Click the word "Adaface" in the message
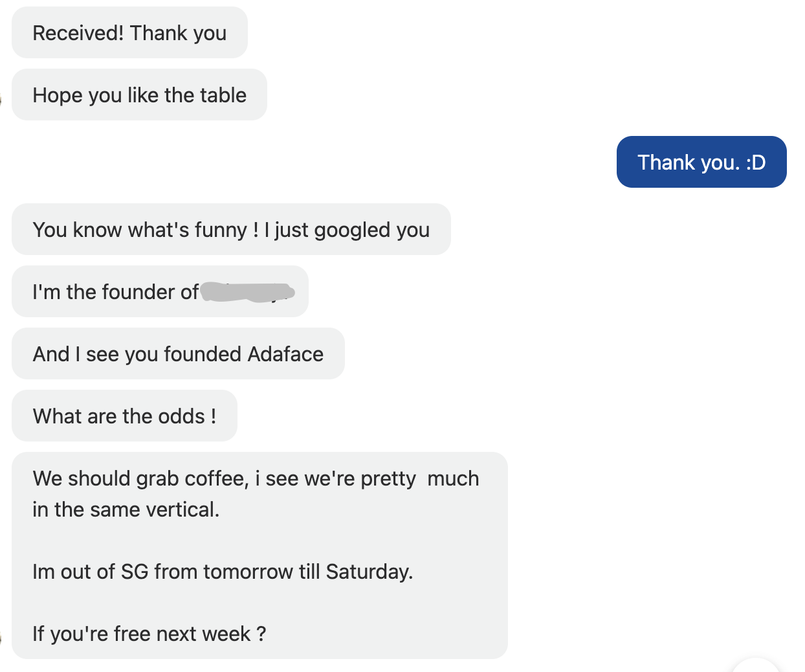The height and width of the screenshot is (672, 805). (285, 354)
